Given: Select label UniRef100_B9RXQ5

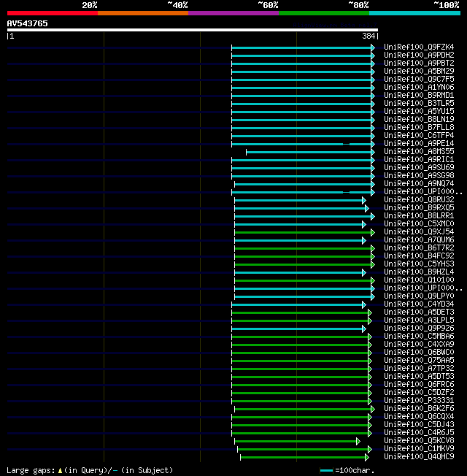Looking at the screenshot, I should [419, 207].
